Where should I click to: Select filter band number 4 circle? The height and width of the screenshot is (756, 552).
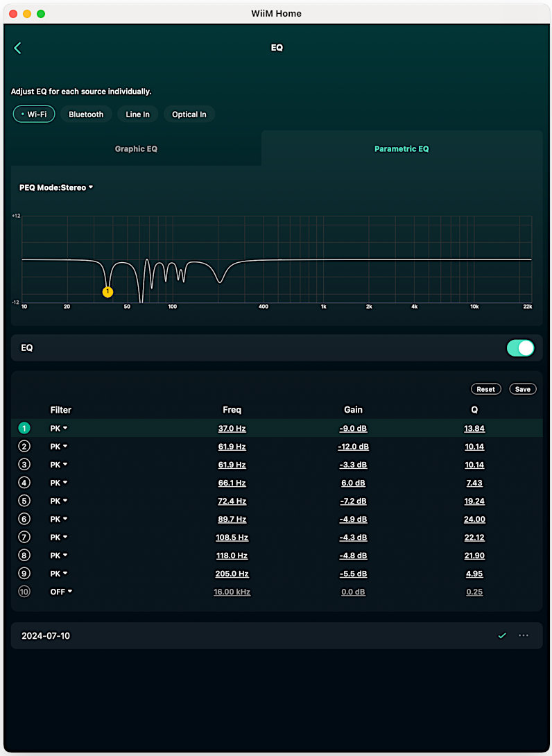point(24,483)
